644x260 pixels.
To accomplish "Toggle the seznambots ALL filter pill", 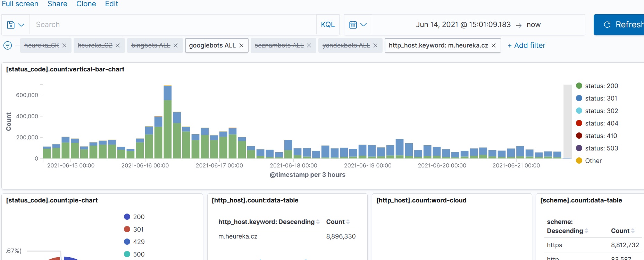I will pyautogui.click(x=279, y=45).
